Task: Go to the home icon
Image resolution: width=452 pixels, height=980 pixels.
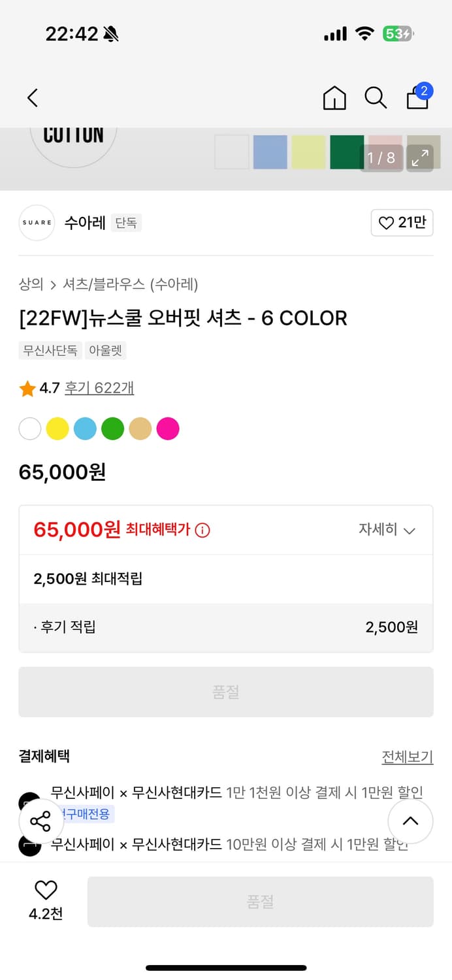Action: [x=334, y=98]
